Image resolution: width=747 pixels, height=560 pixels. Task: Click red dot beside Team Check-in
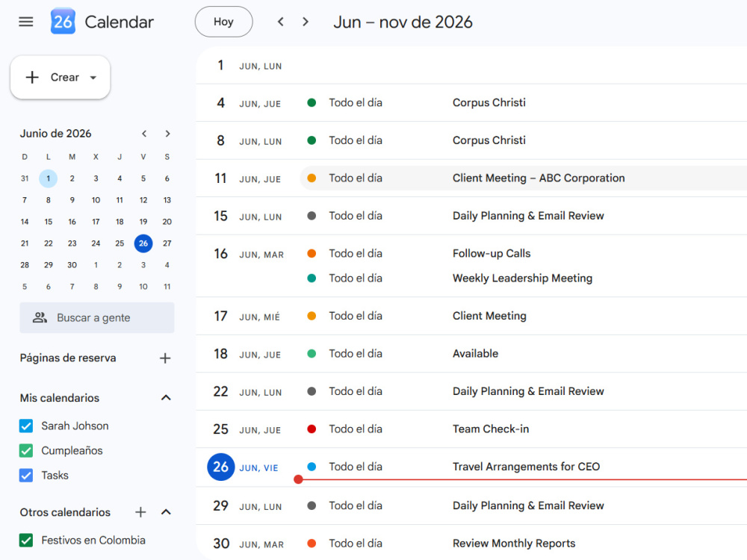click(x=311, y=429)
